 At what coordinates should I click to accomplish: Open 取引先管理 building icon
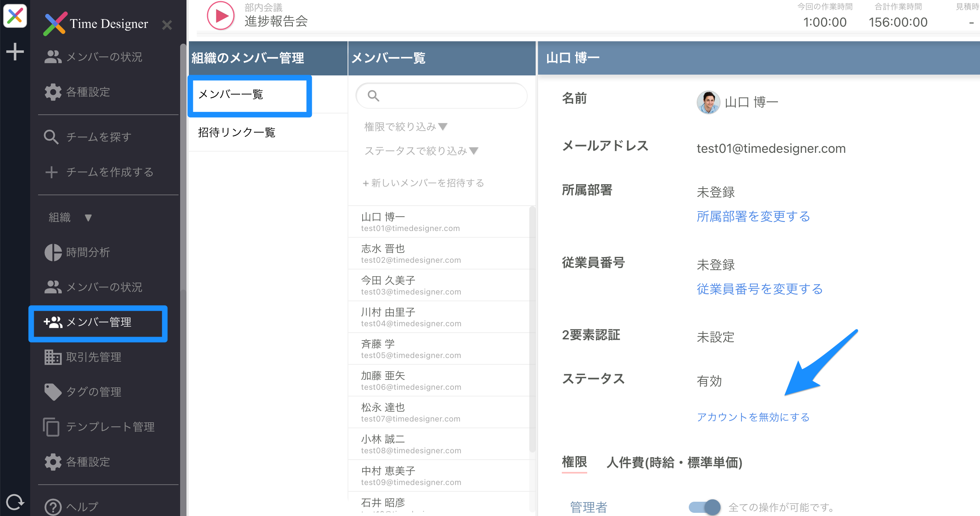[x=53, y=356]
